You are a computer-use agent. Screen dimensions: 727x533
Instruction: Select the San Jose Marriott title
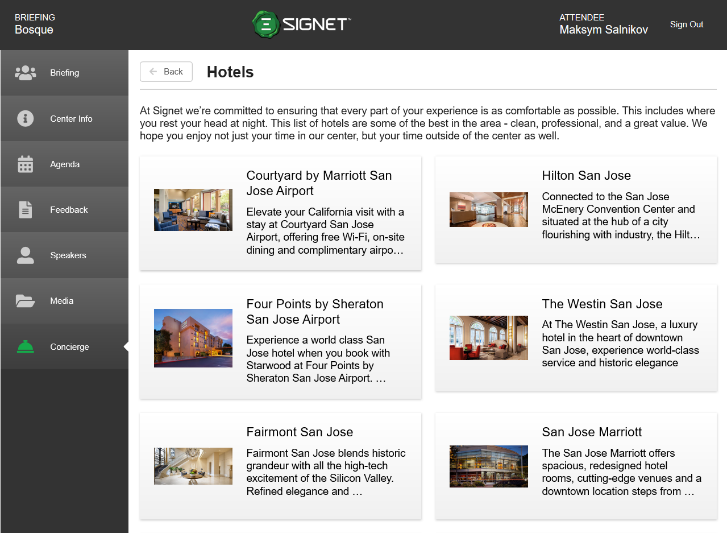pyautogui.click(x=592, y=432)
